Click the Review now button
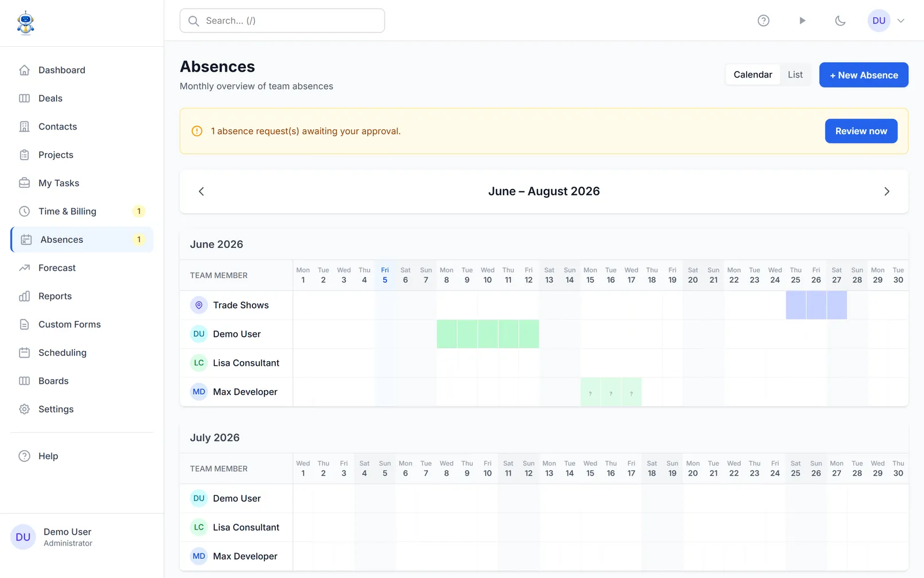The image size is (924, 578). [861, 131]
